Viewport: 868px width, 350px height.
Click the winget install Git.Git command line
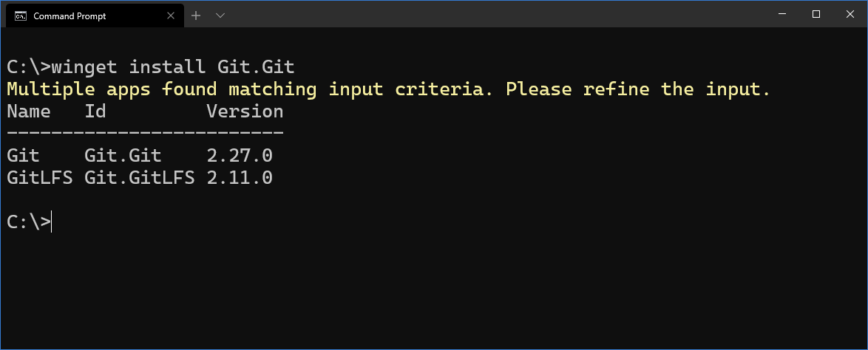151,67
